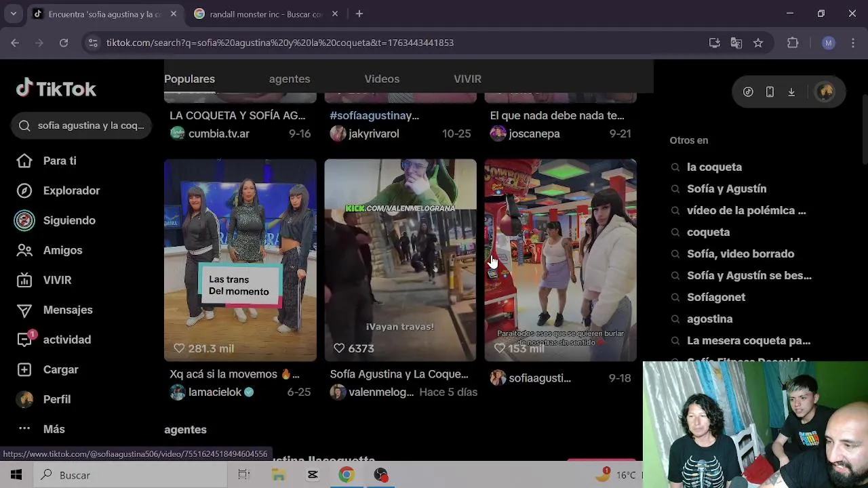
Task: Open the actividad notifications icon
Action: (24, 340)
